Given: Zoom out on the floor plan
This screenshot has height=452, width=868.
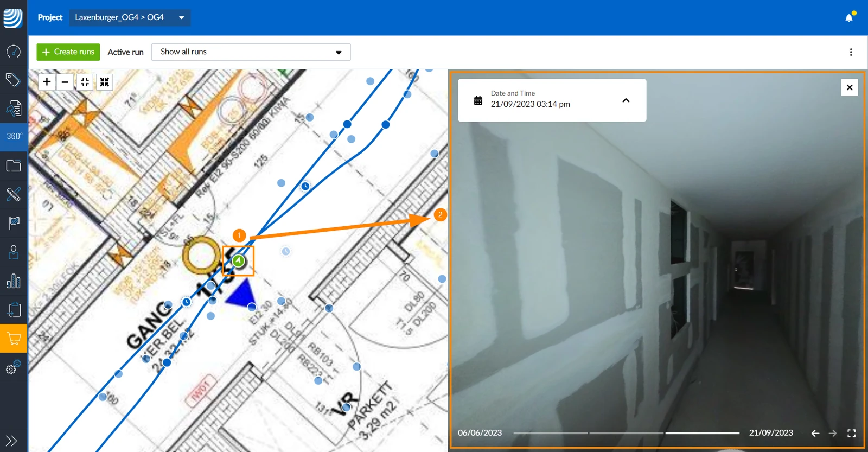Looking at the screenshot, I should click(x=65, y=82).
